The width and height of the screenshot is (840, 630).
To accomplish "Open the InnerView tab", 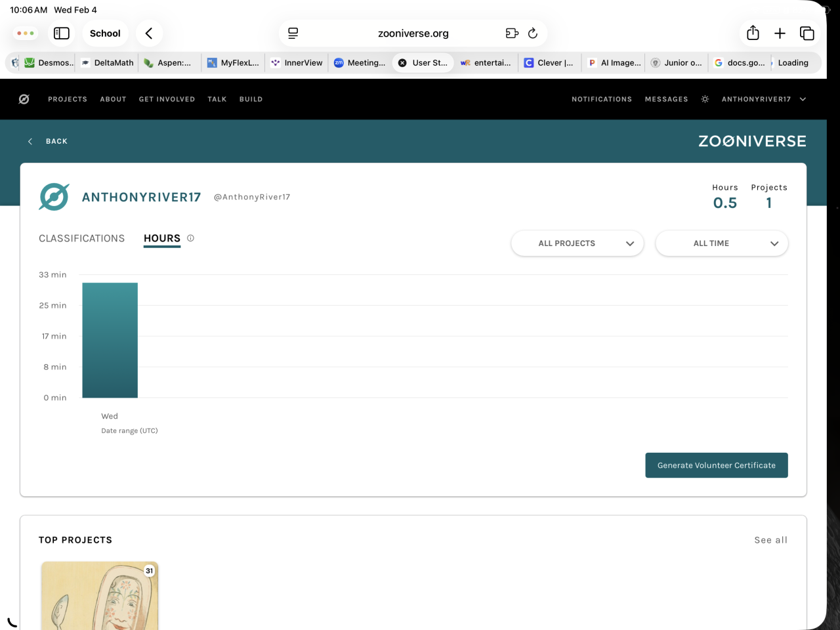I will pos(297,63).
